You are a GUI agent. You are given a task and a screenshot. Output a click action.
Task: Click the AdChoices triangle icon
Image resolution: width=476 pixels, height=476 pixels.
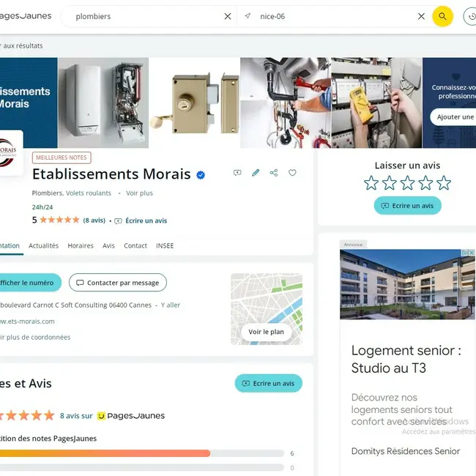click(465, 253)
